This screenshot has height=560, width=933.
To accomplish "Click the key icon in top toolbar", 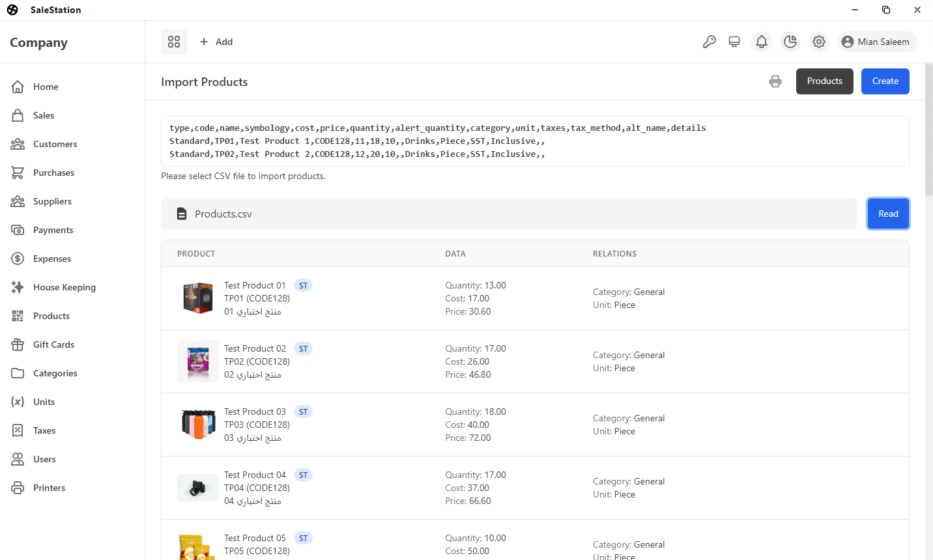I will coord(710,42).
